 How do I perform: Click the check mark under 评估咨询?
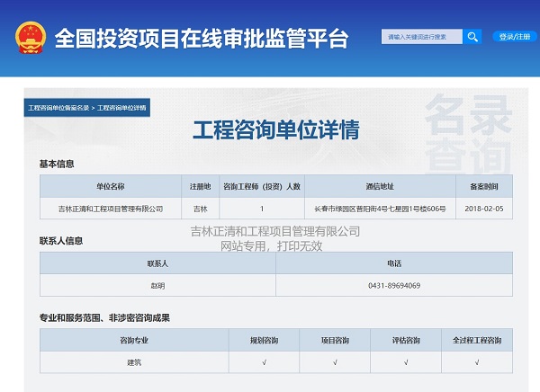click(x=406, y=362)
